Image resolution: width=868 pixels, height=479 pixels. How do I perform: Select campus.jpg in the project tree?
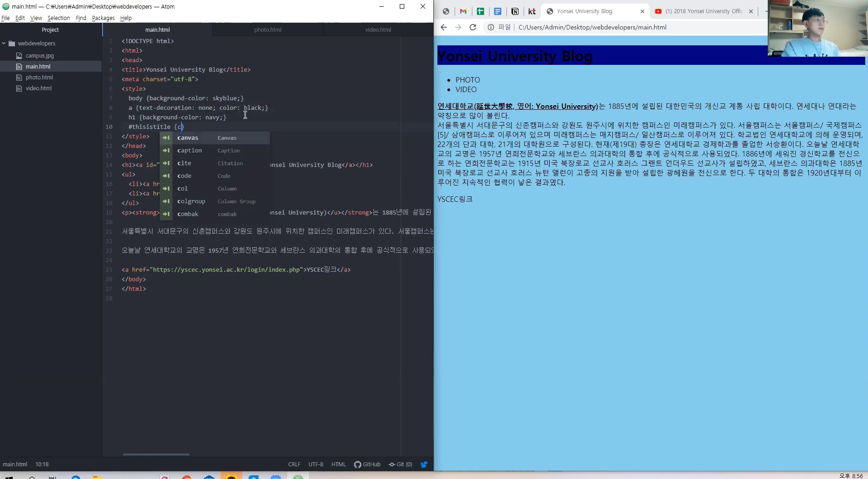point(39,56)
